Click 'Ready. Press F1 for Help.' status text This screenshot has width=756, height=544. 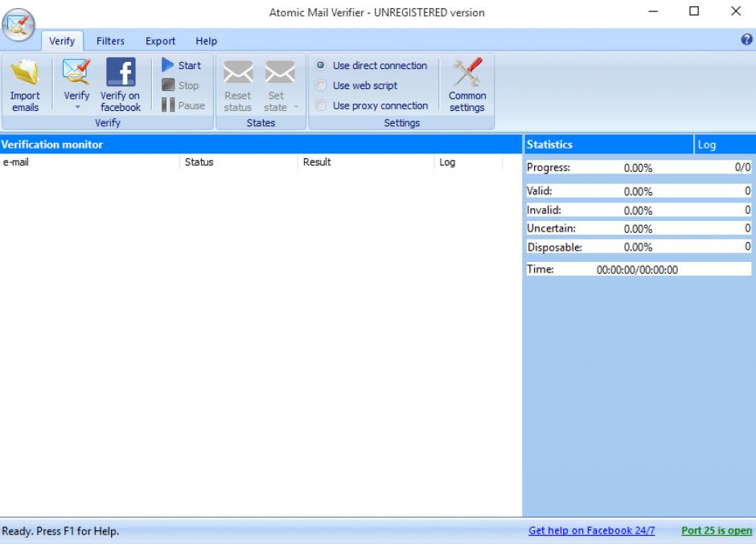coord(60,531)
